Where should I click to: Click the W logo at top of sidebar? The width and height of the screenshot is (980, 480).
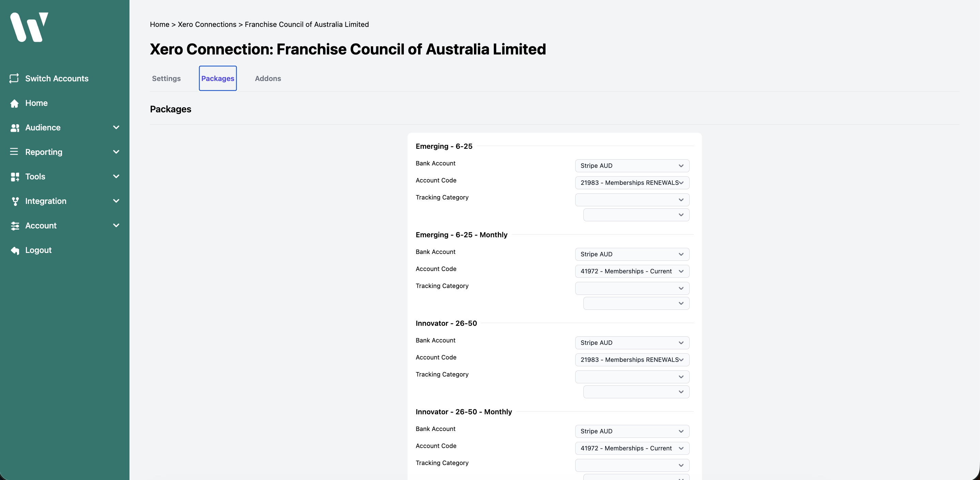point(30,27)
